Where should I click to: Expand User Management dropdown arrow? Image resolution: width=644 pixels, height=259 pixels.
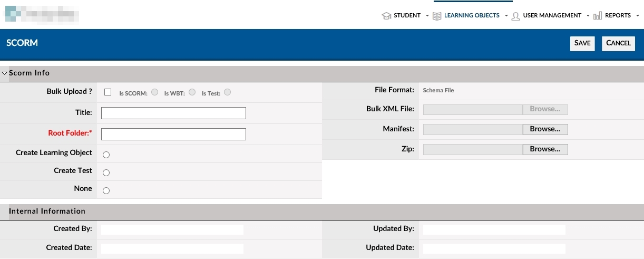588,16
